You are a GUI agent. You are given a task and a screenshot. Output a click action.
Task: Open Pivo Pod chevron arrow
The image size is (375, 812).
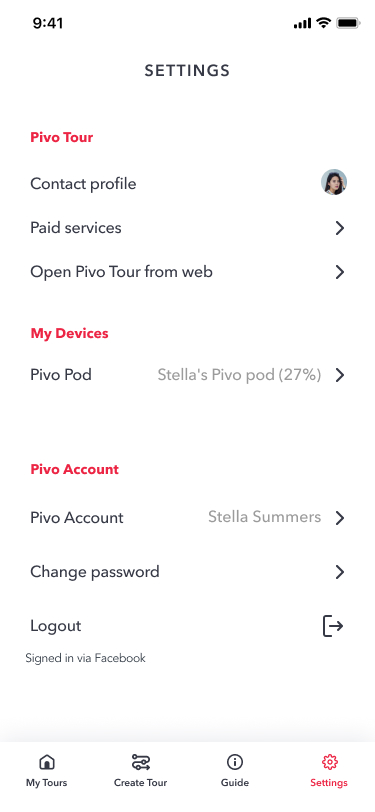340,375
